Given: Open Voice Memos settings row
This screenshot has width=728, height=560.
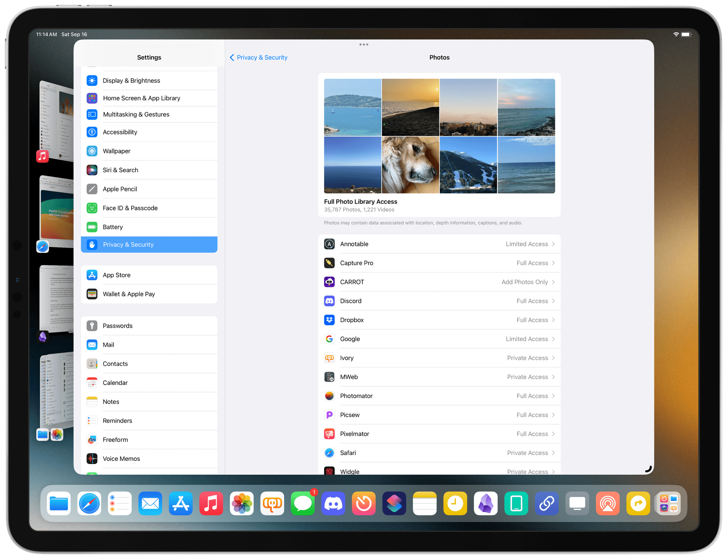Looking at the screenshot, I should coord(149,459).
